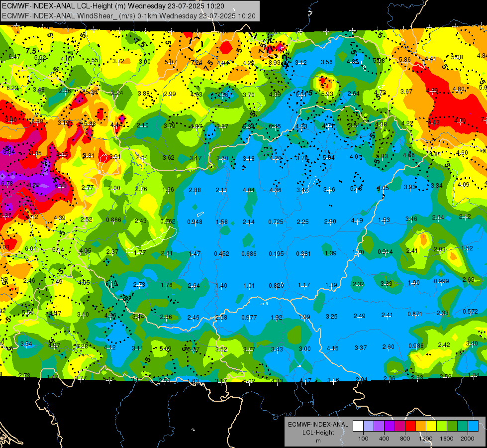The image size is (487, 448).
Task: Click the teal legend color swatch
Action: (x=463, y=426)
